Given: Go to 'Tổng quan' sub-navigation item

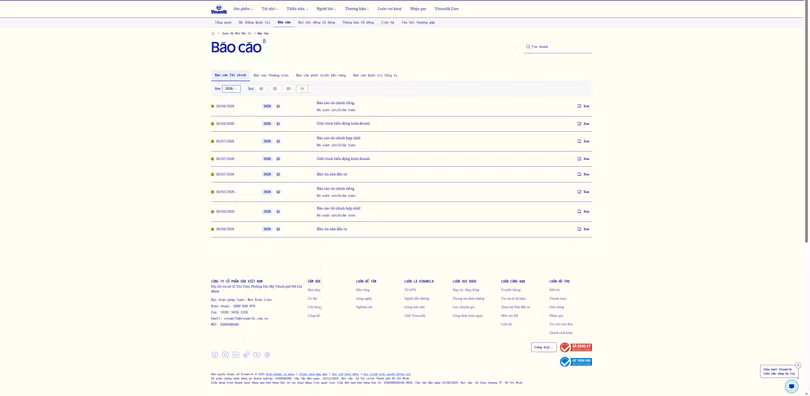Looking at the screenshot, I should pyautogui.click(x=223, y=23).
